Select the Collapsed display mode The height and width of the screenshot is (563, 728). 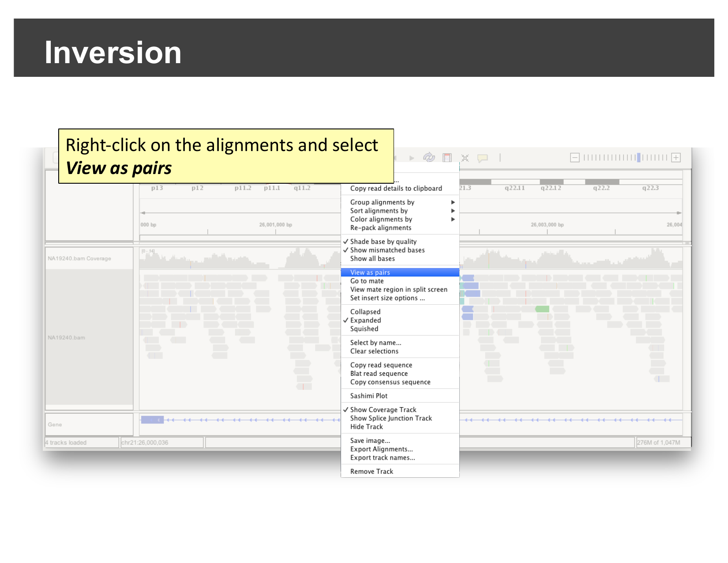[400, 312]
